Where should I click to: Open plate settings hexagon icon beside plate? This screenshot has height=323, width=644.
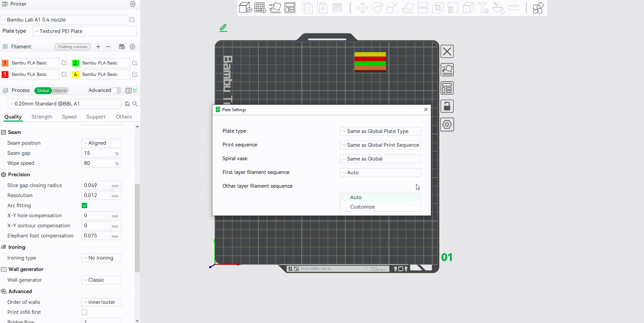(x=447, y=125)
